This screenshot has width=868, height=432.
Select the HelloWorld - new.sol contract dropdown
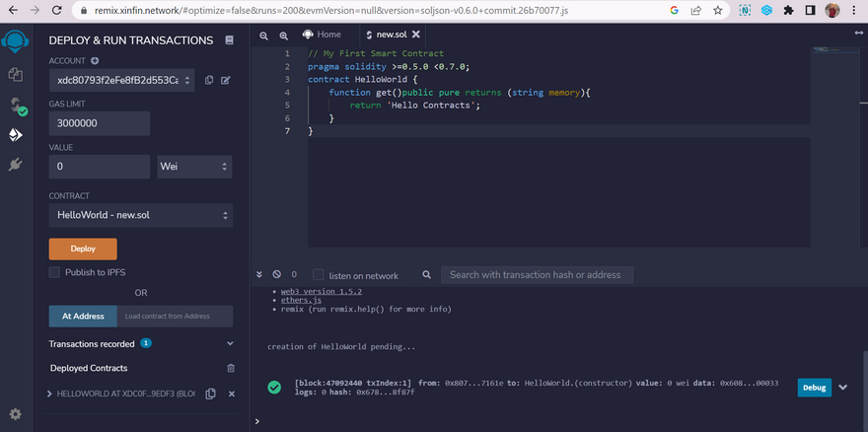[140, 214]
